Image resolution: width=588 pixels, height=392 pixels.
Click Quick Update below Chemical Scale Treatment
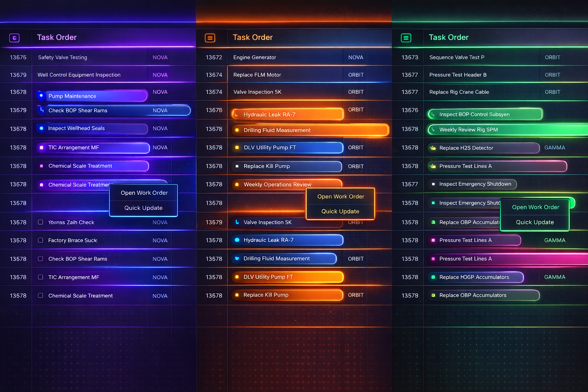pyautogui.click(x=144, y=208)
